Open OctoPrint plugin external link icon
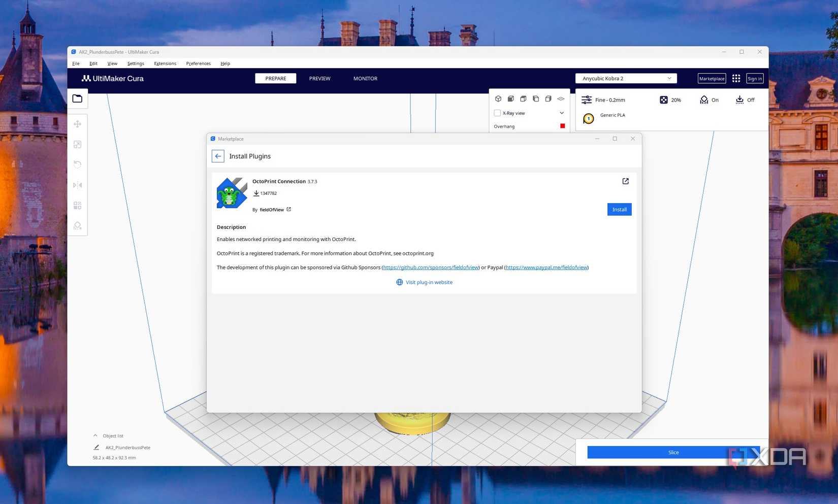The image size is (838, 504). click(x=625, y=181)
